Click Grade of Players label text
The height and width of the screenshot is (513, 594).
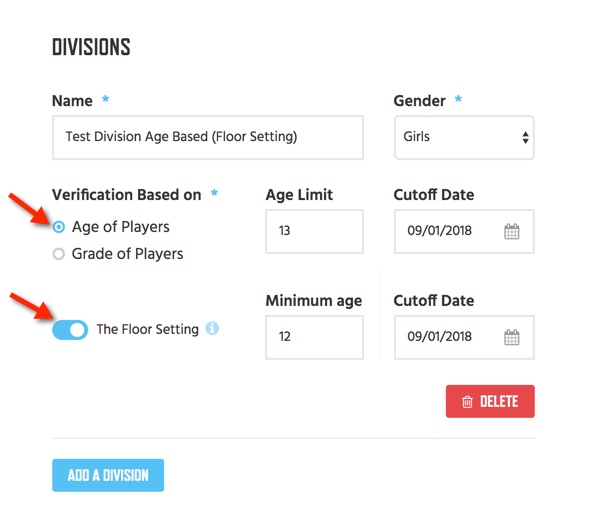click(x=127, y=254)
